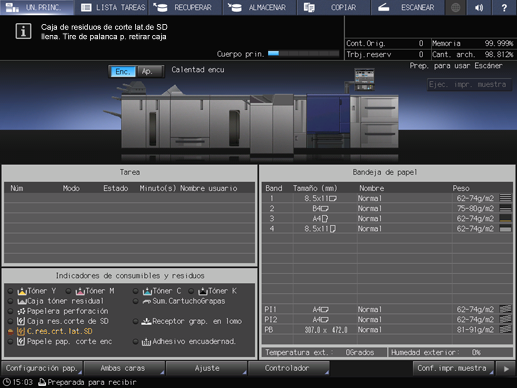
Task: Click the Papele pap. corte enc icon
Action: click(21, 341)
